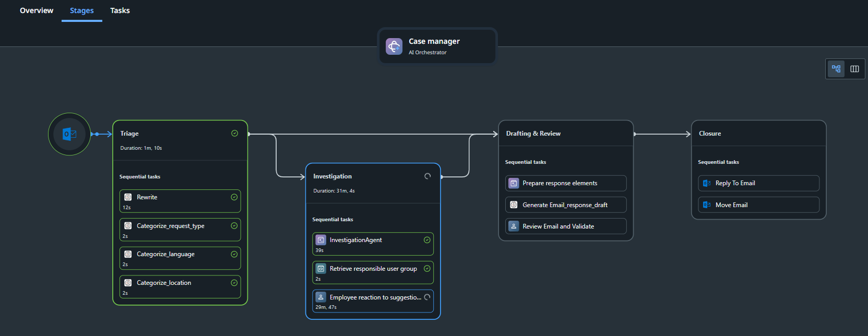868x336 pixels.
Task: Click the '29m, 47s' task duration
Action: [326, 307]
